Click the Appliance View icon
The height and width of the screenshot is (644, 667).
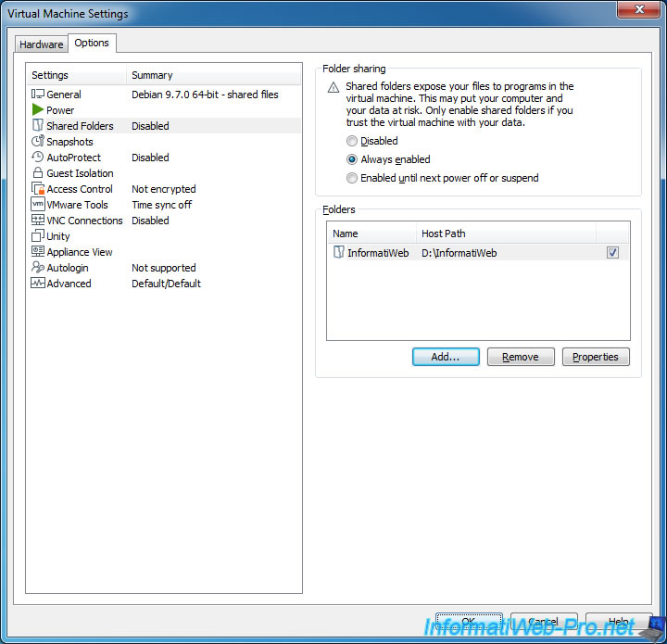pyautogui.click(x=37, y=251)
